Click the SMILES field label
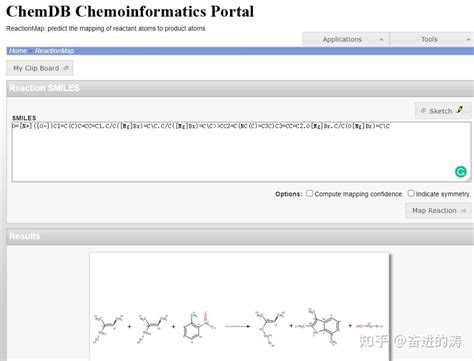 pyautogui.click(x=24, y=118)
